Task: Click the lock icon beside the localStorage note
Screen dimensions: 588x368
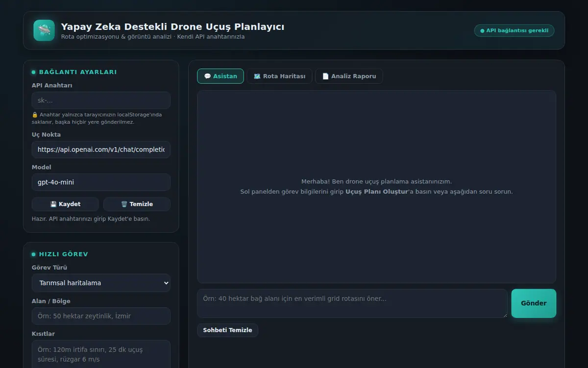Action: pyautogui.click(x=34, y=115)
